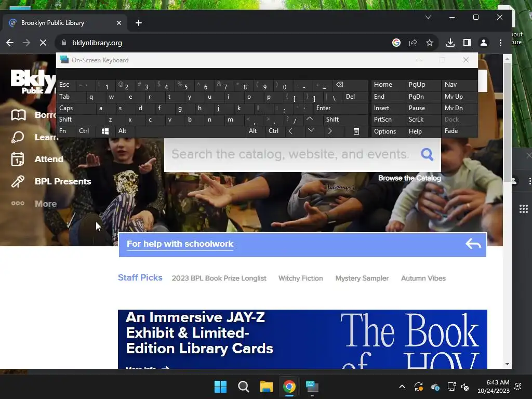Toggle left Alt on on-screen keyboard

coord(125,131)
